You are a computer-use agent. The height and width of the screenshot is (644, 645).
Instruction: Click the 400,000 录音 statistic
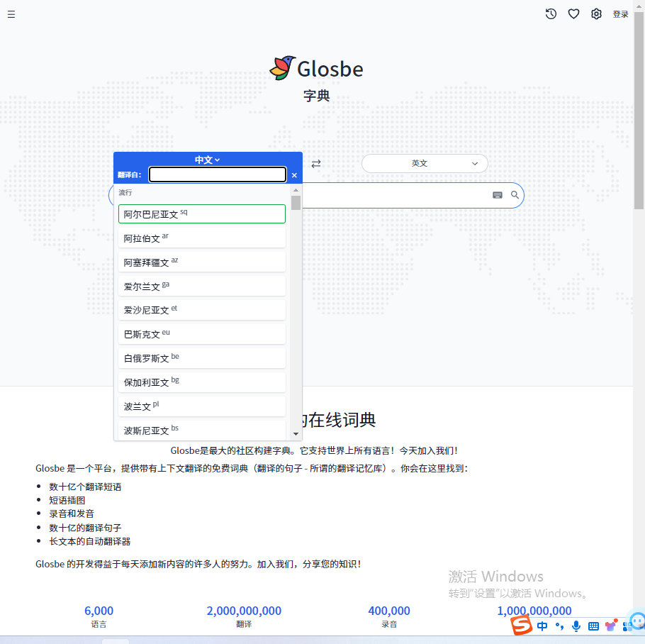pyautogui.click(x=389, y=616)
